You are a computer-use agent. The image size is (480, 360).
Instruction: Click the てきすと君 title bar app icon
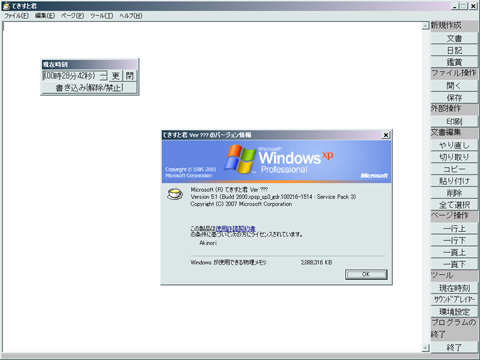point(6,6)
